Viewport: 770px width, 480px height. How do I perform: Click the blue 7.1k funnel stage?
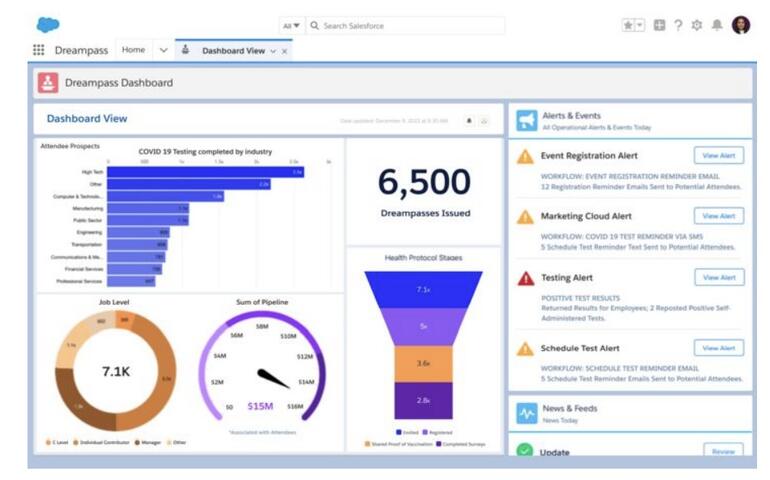coord(423,289)
